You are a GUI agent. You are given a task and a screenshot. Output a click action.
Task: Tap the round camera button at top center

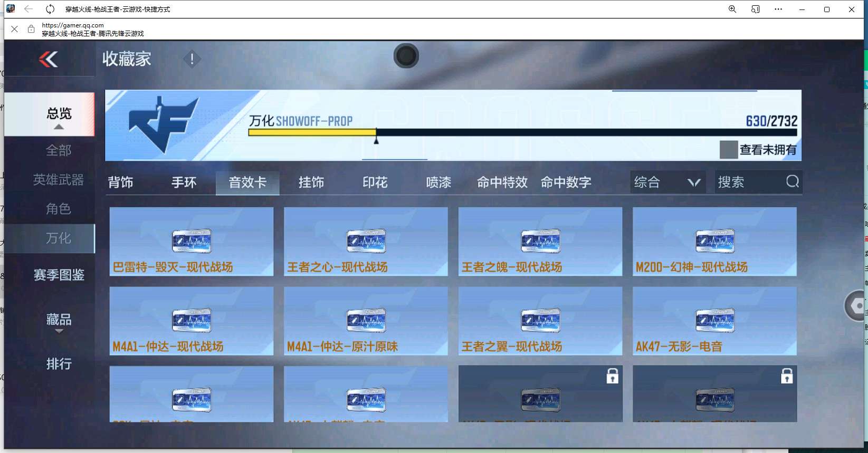coord(406,56)
